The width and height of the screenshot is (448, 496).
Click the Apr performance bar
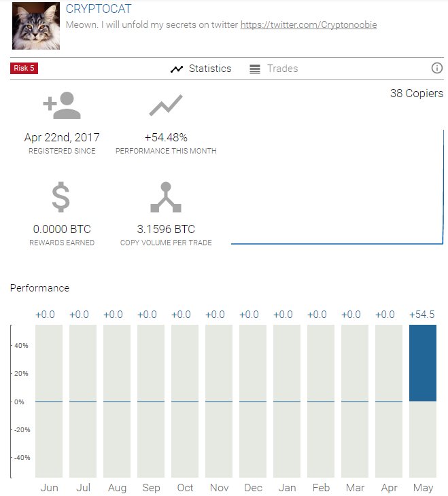[389, 401]
